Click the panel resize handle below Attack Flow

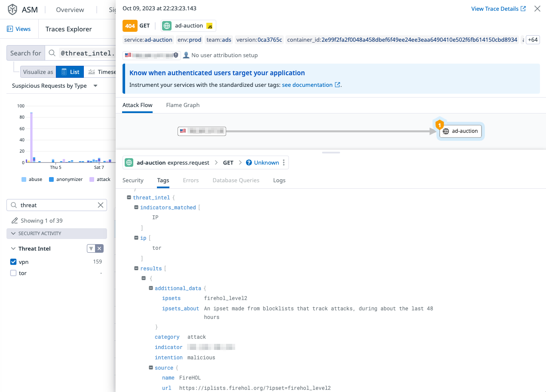click(x=331, y=153)
